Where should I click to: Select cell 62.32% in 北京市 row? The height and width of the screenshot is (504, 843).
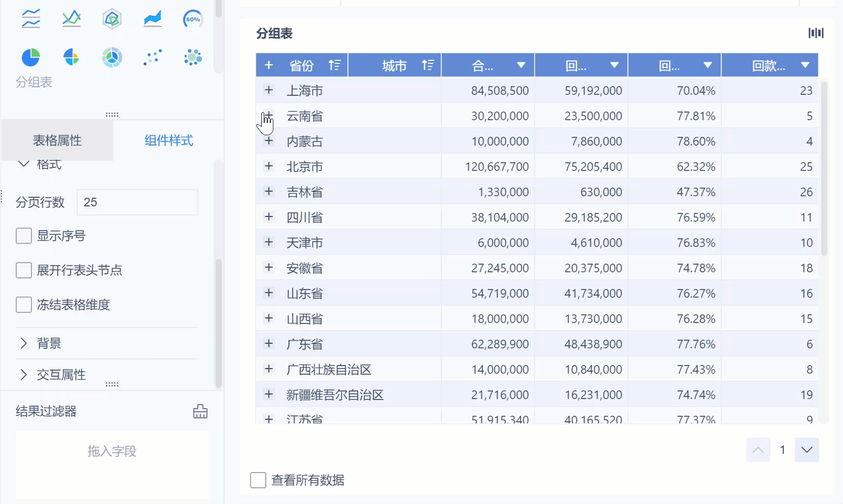[x=675, y=167]
